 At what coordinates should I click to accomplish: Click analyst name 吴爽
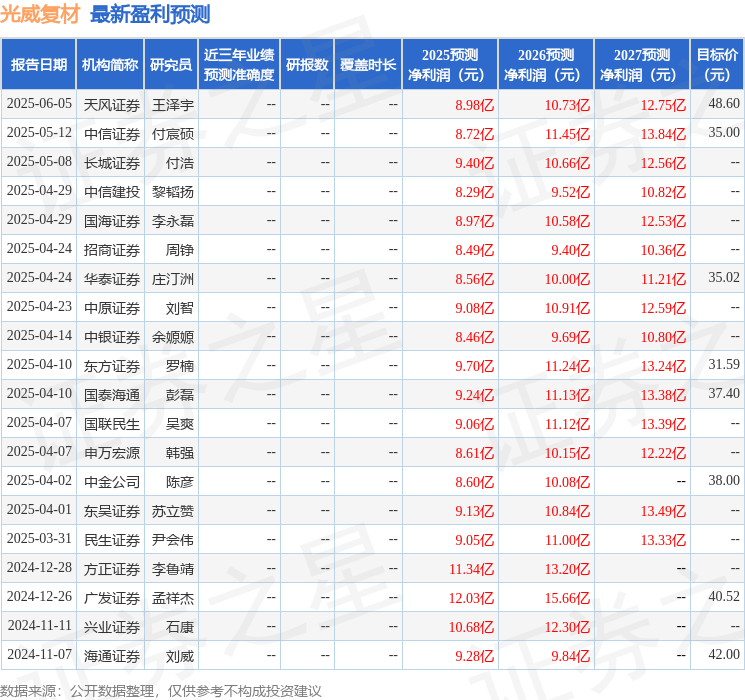pyautogui.click(x=180, y=424)
